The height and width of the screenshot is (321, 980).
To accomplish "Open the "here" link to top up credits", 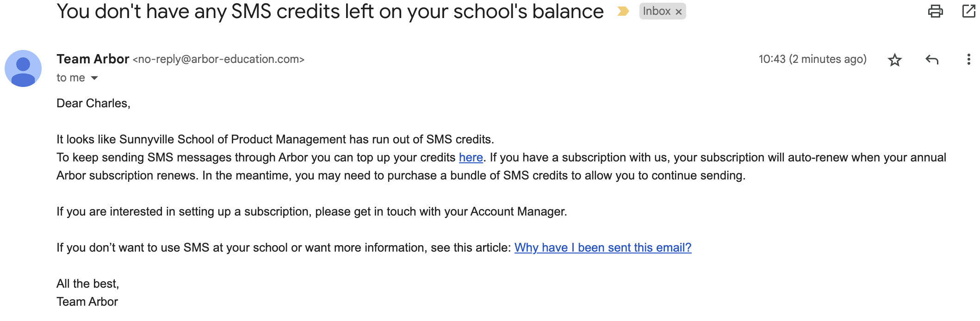I will [x=471, y=158].
